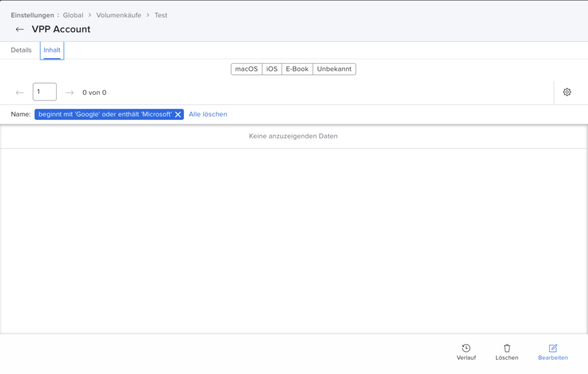This screenshot has height=374, width=588.
Task: Toggle the macOS content filter
Action: [246, 69]
